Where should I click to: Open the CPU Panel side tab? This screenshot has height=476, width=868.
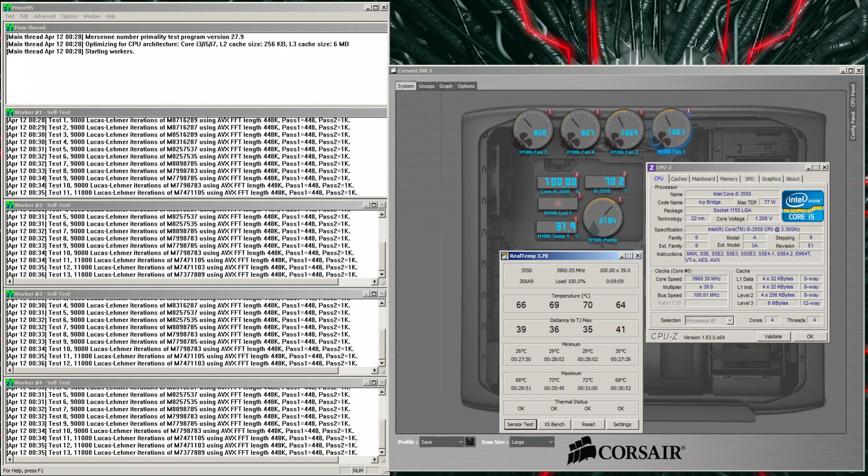(853, 95)
